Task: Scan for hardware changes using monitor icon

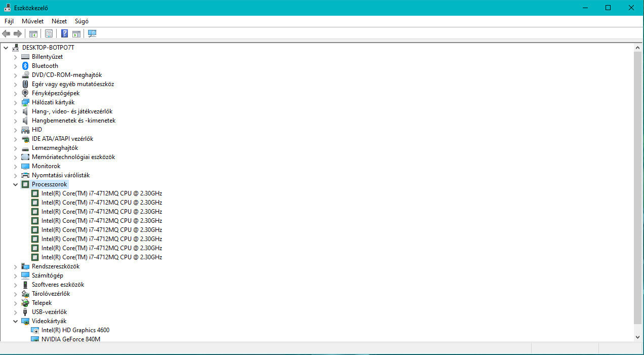Action: (x=92, y=34)
